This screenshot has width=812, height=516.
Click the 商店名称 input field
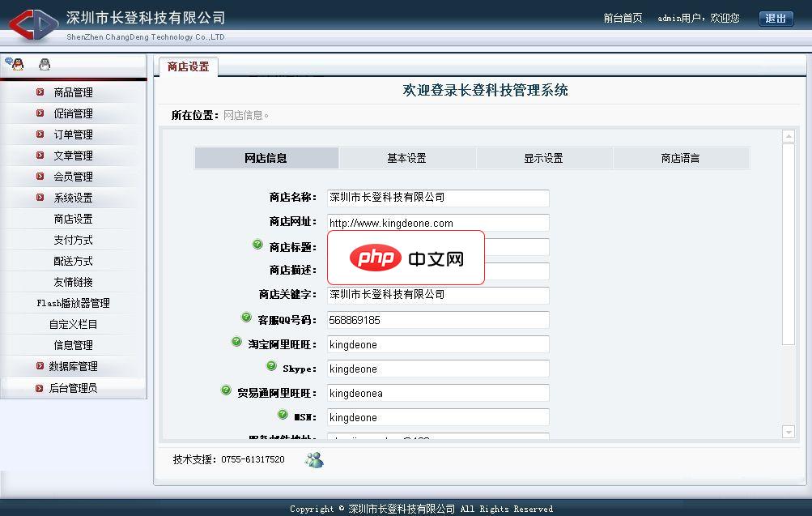[x=438, y=198]
